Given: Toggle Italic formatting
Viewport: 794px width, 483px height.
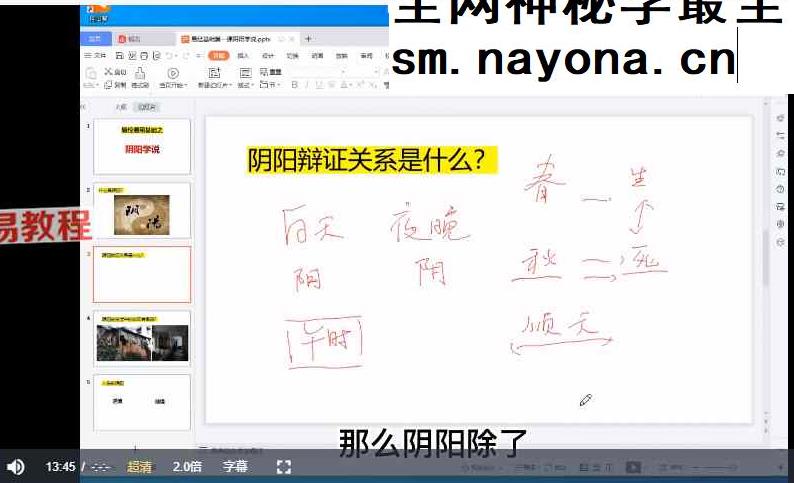Looking at the screenshot, I should click(306, 85).
